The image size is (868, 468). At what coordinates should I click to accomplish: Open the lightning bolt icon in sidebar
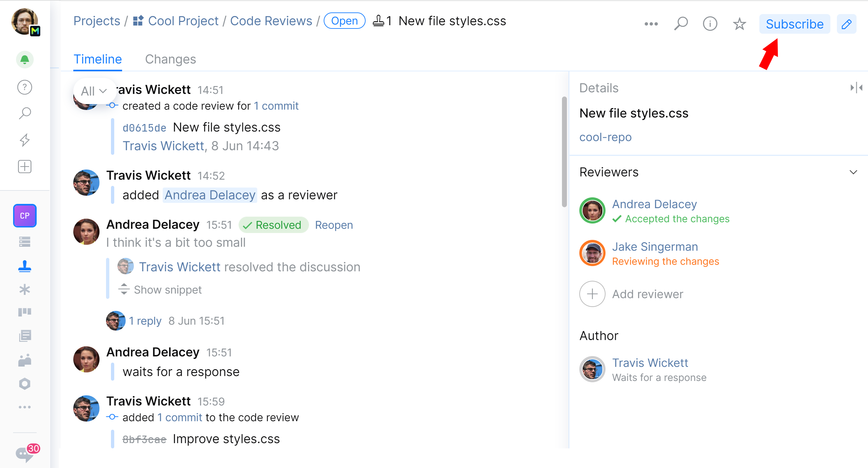coord(25,140)
